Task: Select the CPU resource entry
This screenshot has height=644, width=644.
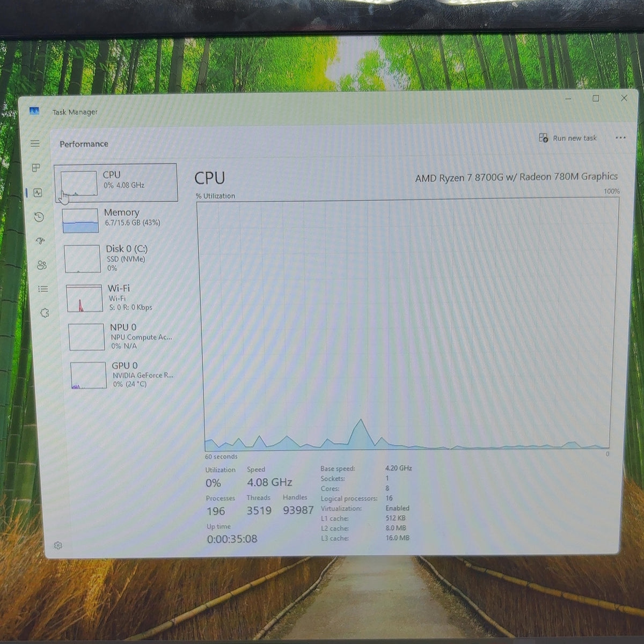Action: tap(115, 182)
